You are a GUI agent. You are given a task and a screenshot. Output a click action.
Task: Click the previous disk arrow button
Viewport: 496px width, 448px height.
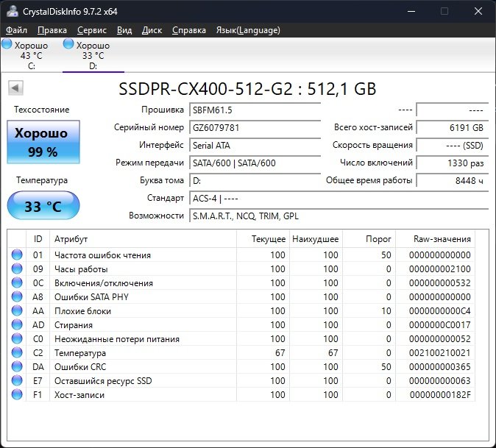pyautogui.click(x=15, y=88)
